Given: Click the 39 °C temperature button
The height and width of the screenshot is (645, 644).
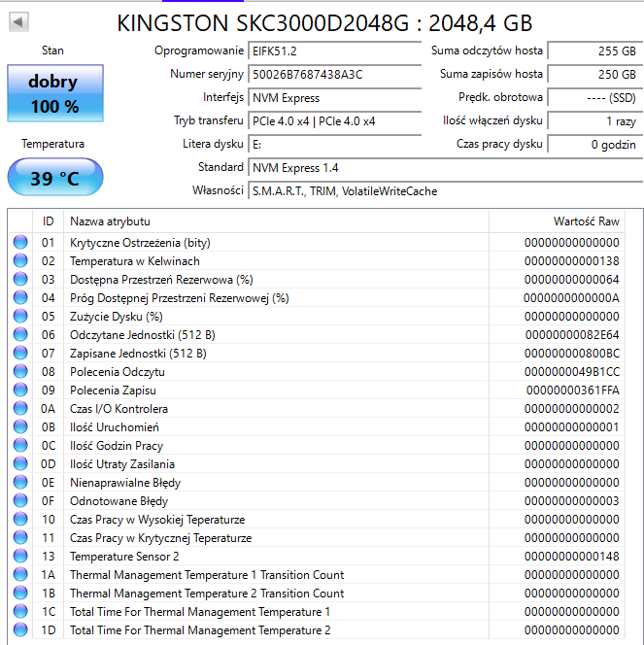Looking at the screenshot, I should point(55,178).
